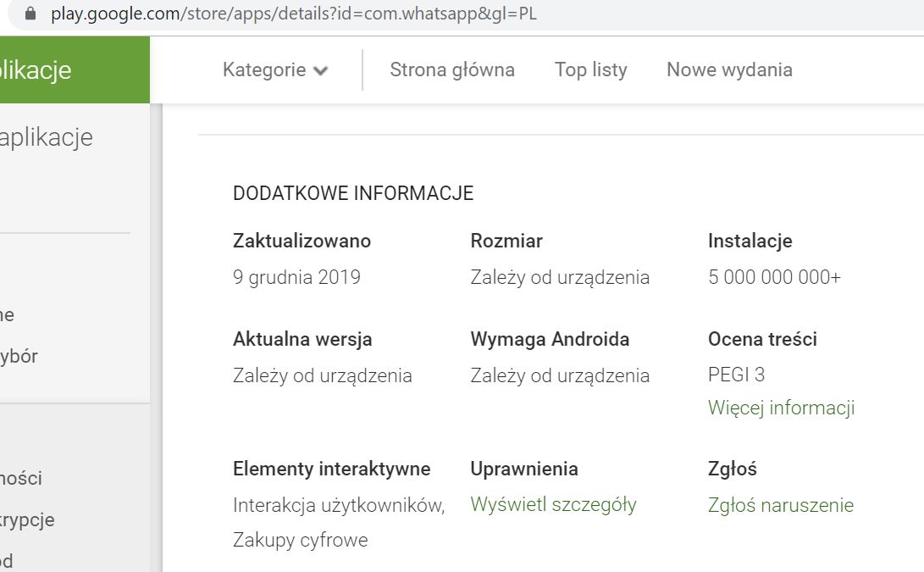Viewport: 924px width, 572px height.
Task: Click the Zaktualizowano date 9 grudnia 2019
Action: coord(296,276)
